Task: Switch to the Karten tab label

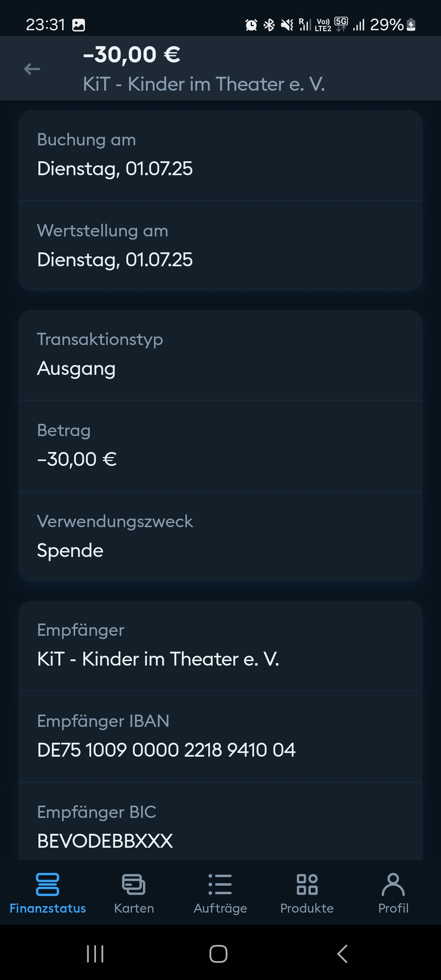Action: click(134, 908)
